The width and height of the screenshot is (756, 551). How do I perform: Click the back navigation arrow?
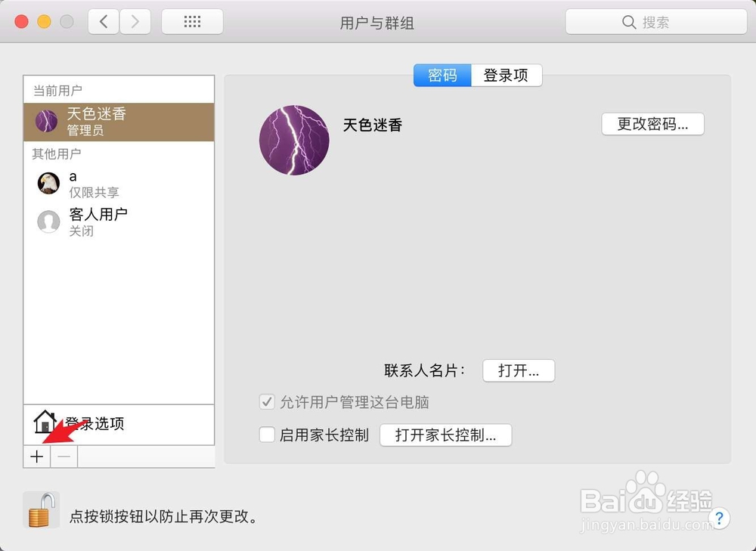(104, 21)
